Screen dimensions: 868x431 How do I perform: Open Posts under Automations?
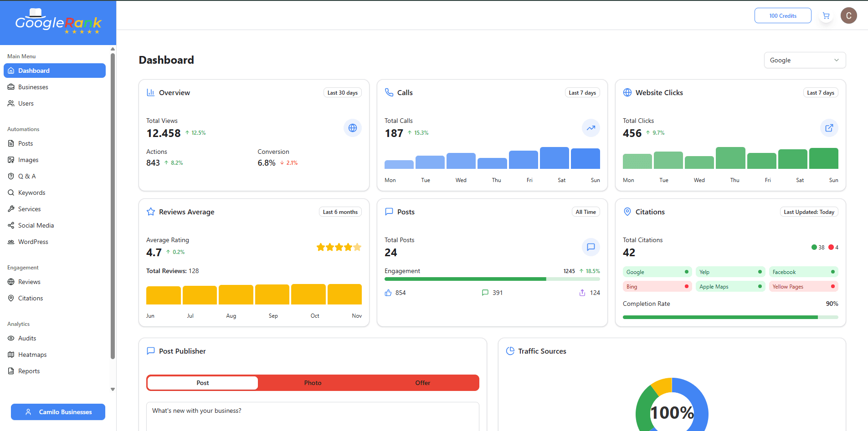point(55,143)
